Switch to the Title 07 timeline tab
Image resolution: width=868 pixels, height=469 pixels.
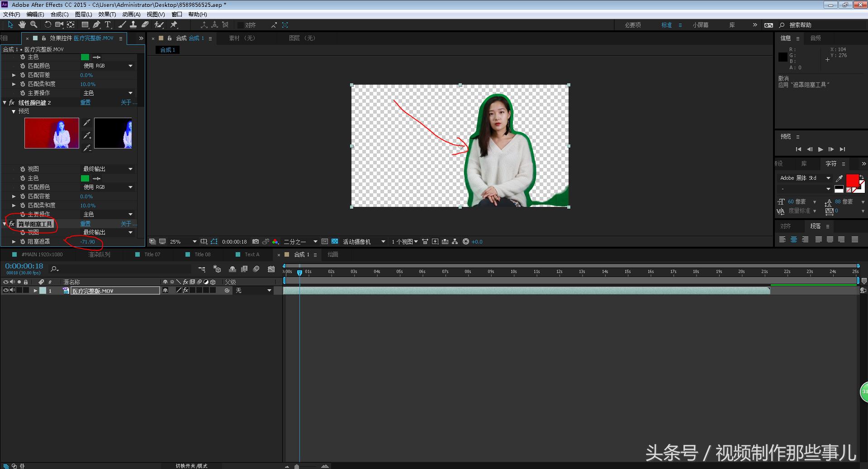click(x=152, y=254)
